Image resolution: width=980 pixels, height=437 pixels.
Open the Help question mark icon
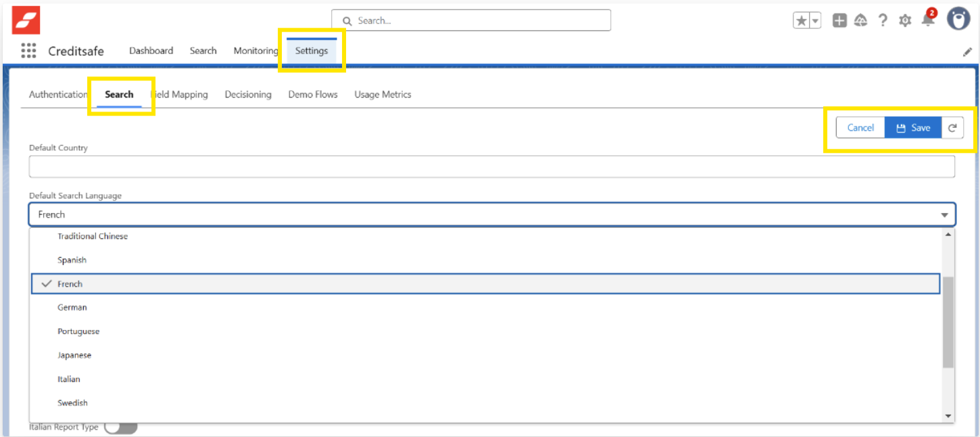point(883,20)
